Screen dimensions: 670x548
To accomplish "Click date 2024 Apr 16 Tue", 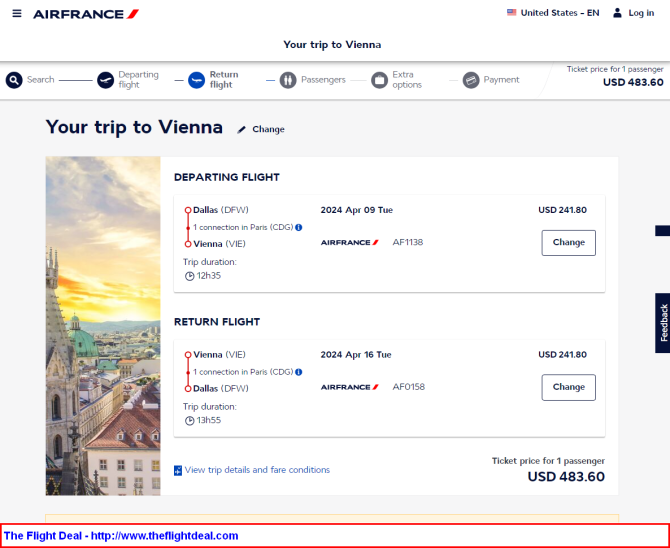I will pyautogui.click(x=356, y=354).
